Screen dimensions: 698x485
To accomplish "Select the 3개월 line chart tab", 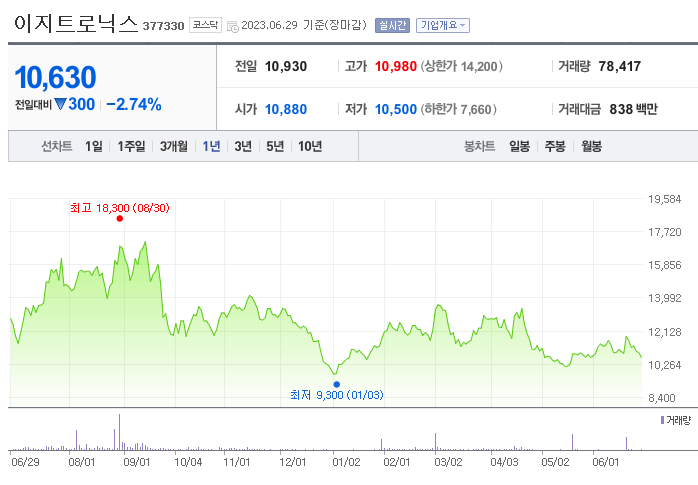I will coord(174,146).
